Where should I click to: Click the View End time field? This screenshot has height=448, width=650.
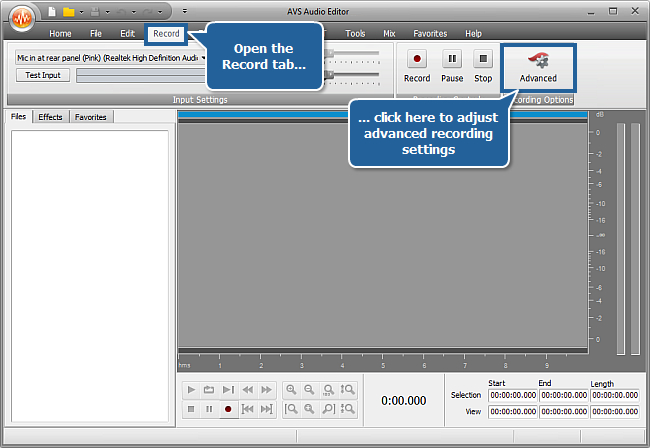coord(564,412)
